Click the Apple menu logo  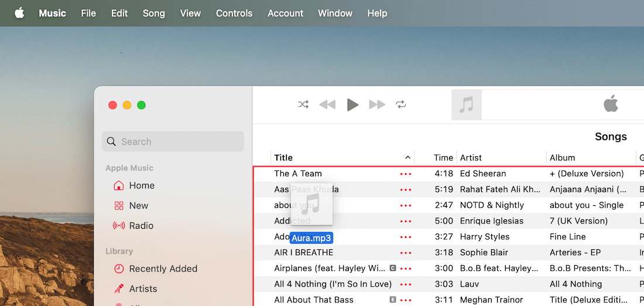(19, 13)
